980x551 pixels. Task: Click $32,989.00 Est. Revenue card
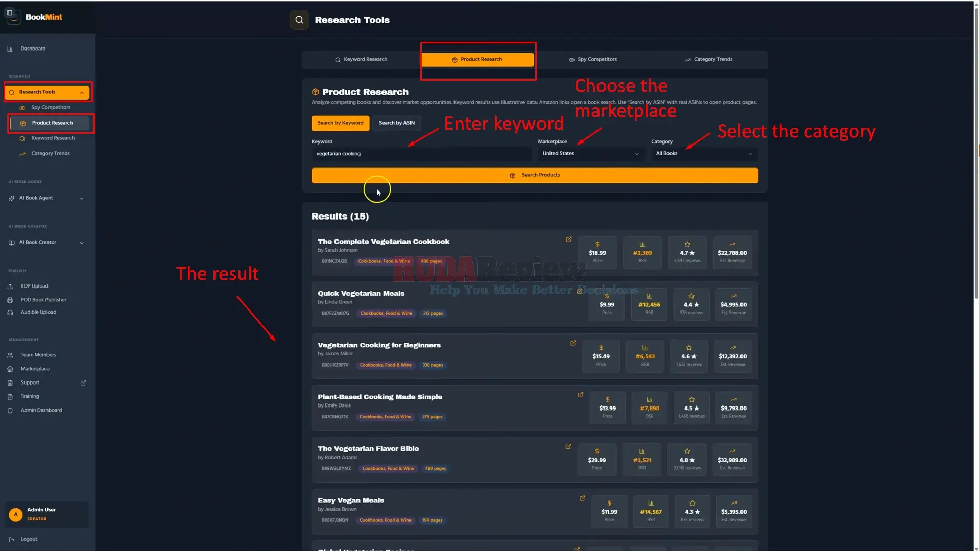(x=732, y=460)
